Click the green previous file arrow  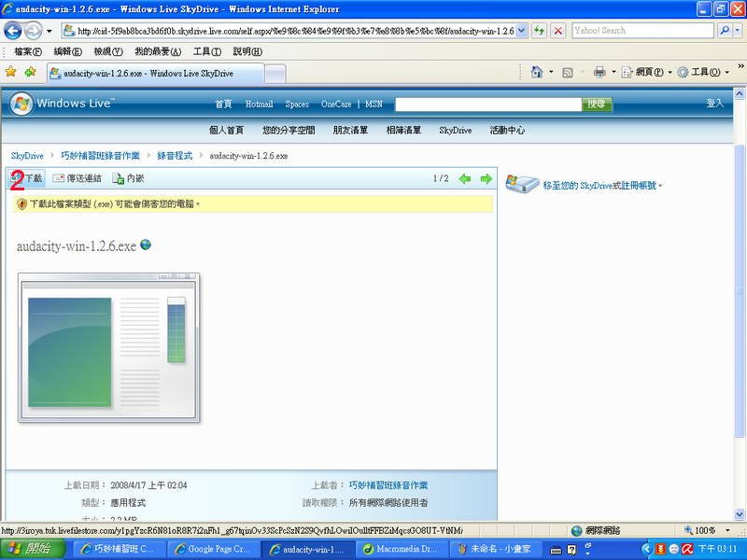tap(464, 179)
